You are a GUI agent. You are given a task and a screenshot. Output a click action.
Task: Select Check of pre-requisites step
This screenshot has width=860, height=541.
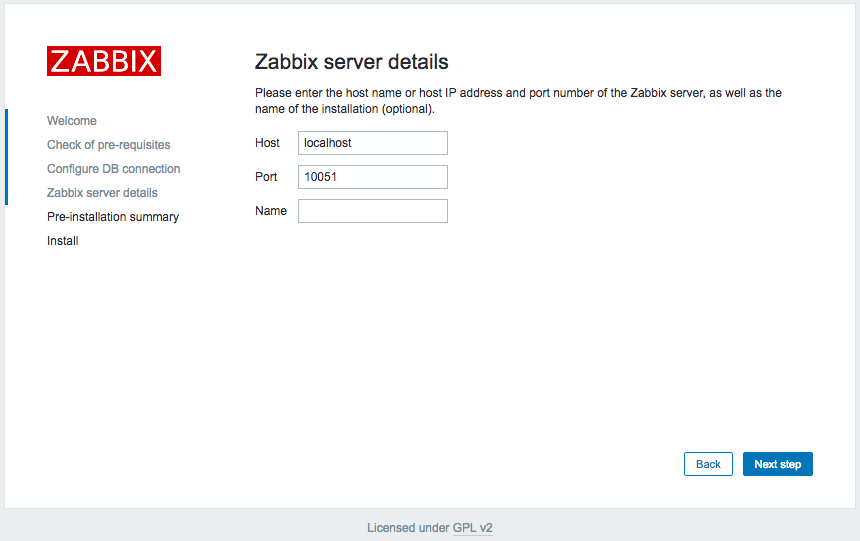pyautogui.click(x=109, y=145)
